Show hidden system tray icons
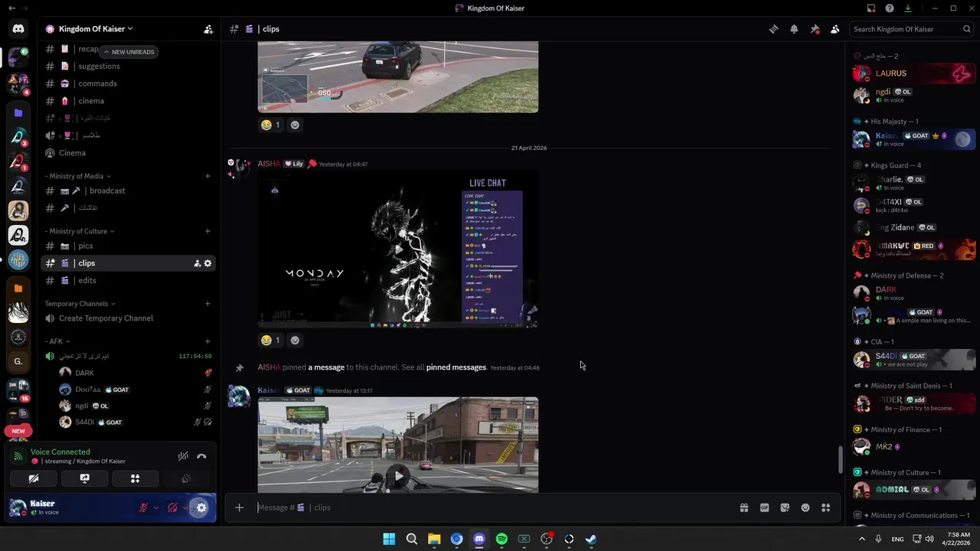This screenshot has height=551, width=980. (861, 539)
